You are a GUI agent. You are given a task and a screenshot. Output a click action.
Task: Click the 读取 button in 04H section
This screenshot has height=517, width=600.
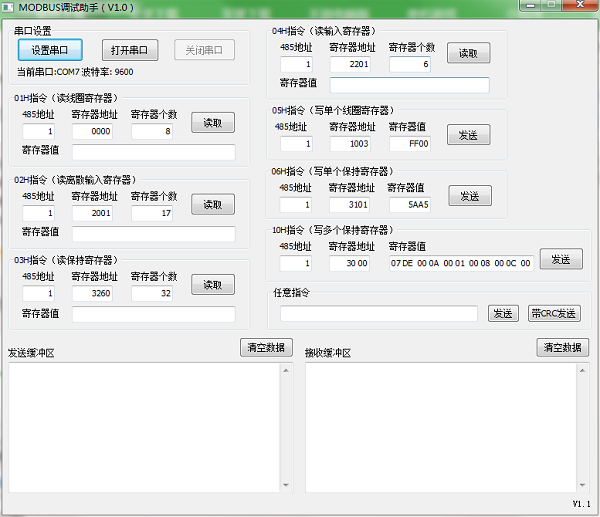[468, 53]
